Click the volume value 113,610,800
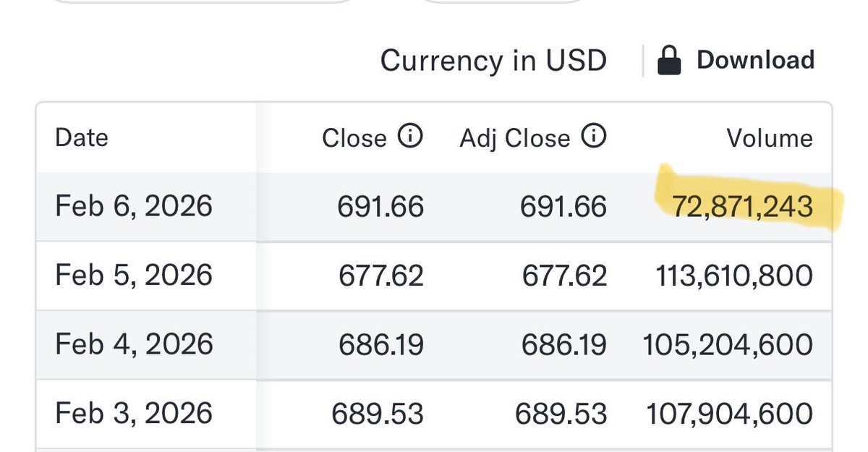Screen dimensions: 868x452 (733, 276)
